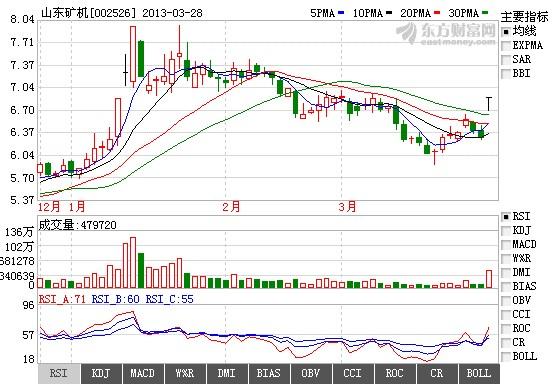The width and height of the screenshot is (557, 391).
Task: Switch to the CCI bottom tab
Action: 352,374
